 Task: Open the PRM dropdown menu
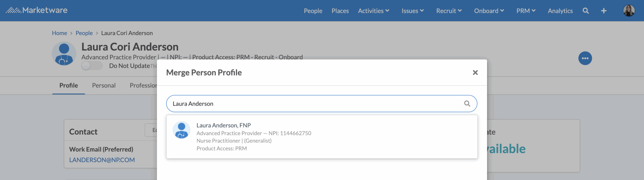(x=526, y=11)
